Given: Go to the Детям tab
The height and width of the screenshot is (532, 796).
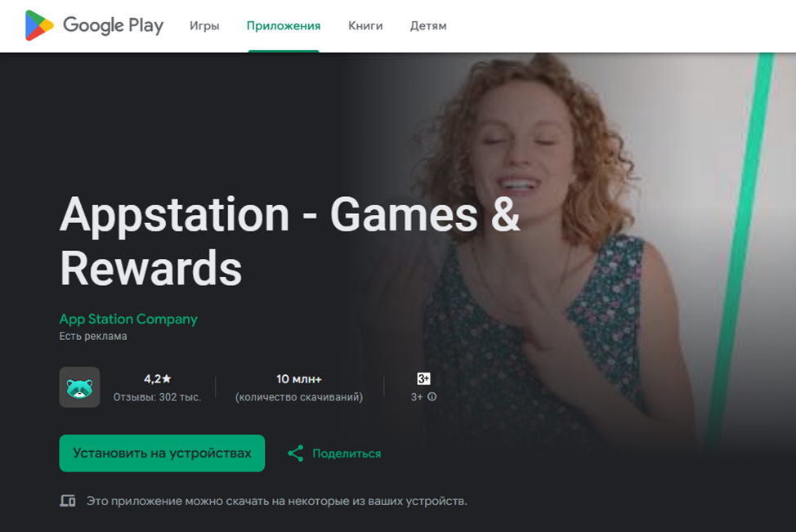Looking at the screenshot, I should 428,26.
